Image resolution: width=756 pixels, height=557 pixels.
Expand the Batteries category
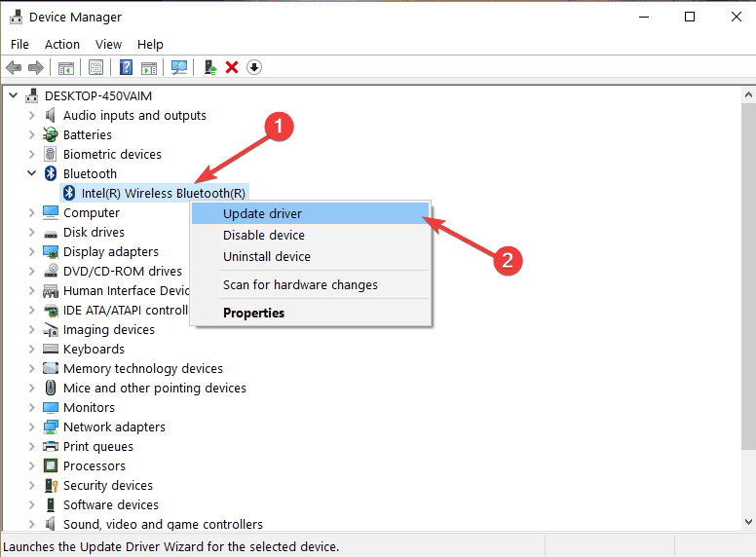pyautogui.click(x=31, y=134)
